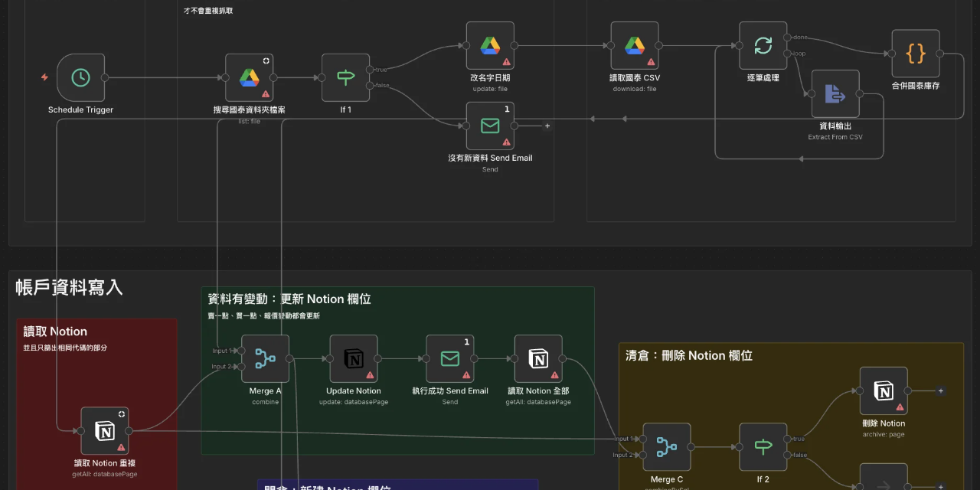This screenshot has height=490, width=980.
Task: Click the true output port of If 2
Action: click(788, 439)
